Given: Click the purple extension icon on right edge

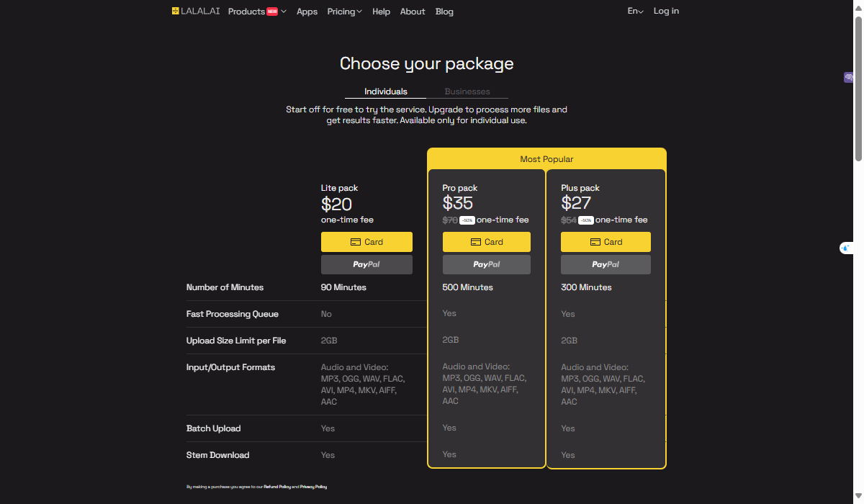Looking at the screenshot, I should click(849, 77).
